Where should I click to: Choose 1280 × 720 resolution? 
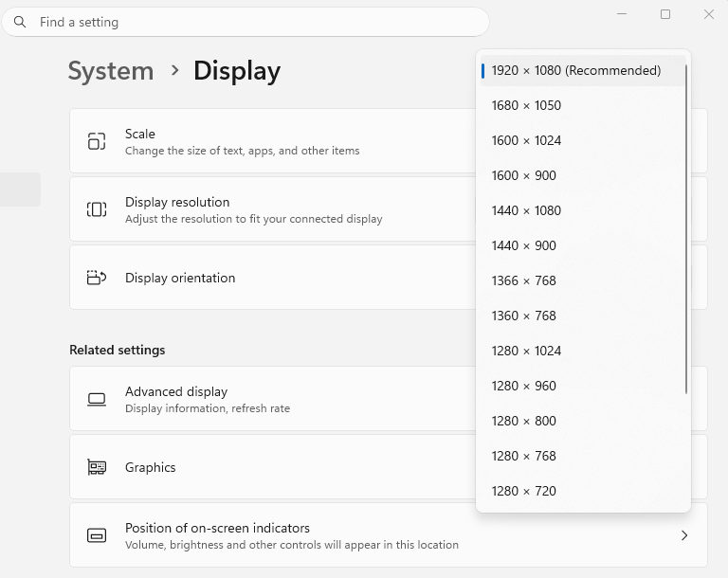[583, 491]
